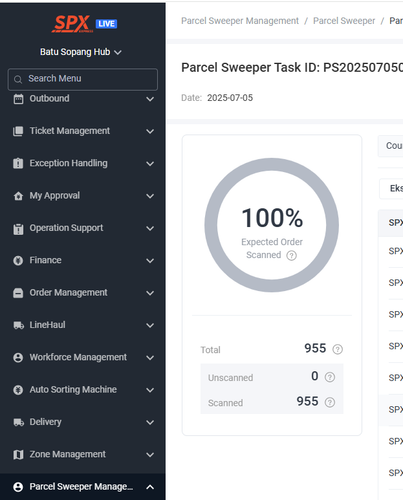Click the Ticket Management sidebar icon
The image size is (403, 500).
tap(18, 131)
